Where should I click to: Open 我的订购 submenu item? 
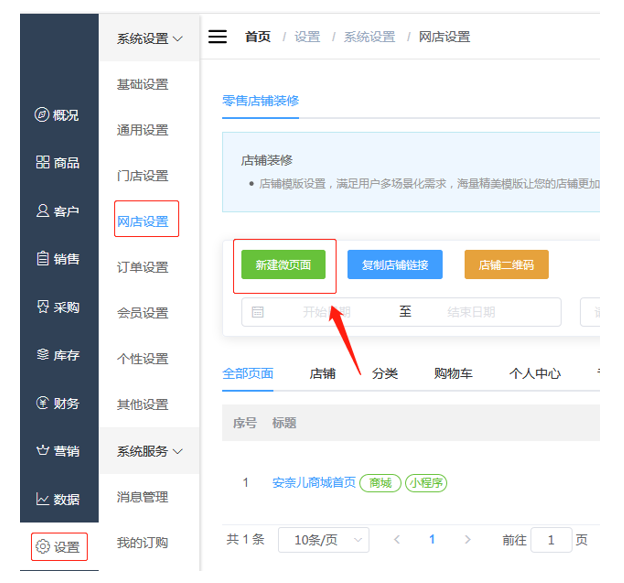(x=142, y=542)
